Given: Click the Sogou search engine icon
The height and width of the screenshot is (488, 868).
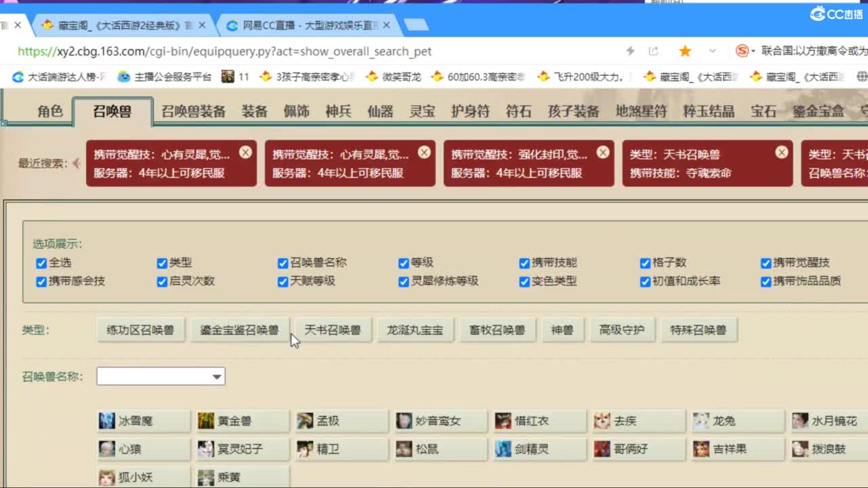Looking at the screenshot, I should (743, 51).
